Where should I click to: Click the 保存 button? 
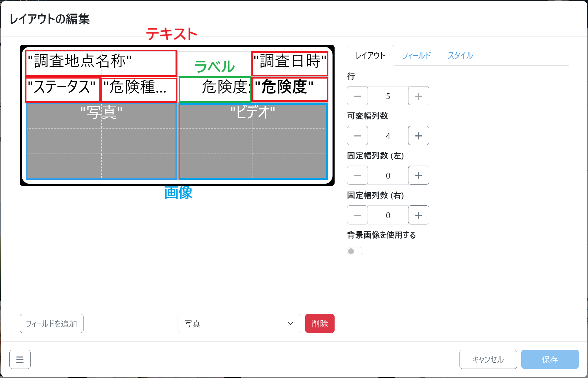coord(550,359)
